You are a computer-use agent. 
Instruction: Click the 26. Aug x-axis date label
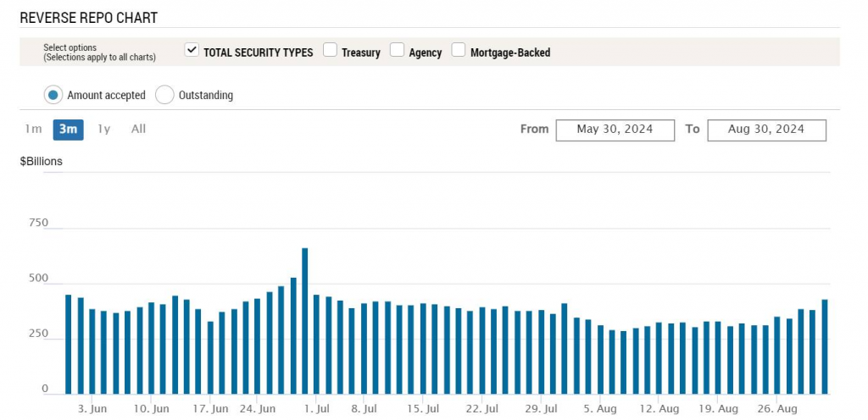776,407
